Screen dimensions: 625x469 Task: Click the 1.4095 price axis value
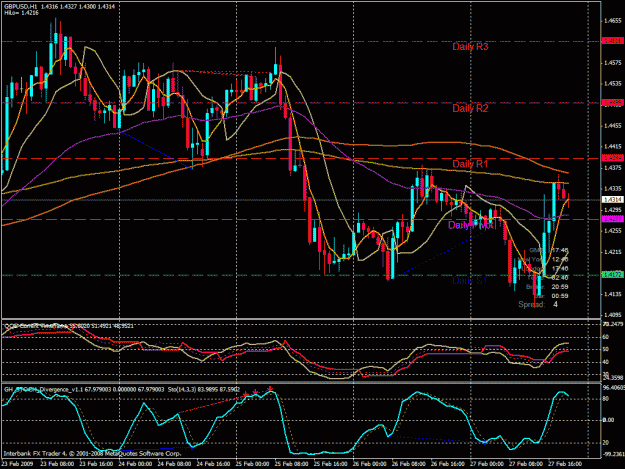[x=613, y=314]
